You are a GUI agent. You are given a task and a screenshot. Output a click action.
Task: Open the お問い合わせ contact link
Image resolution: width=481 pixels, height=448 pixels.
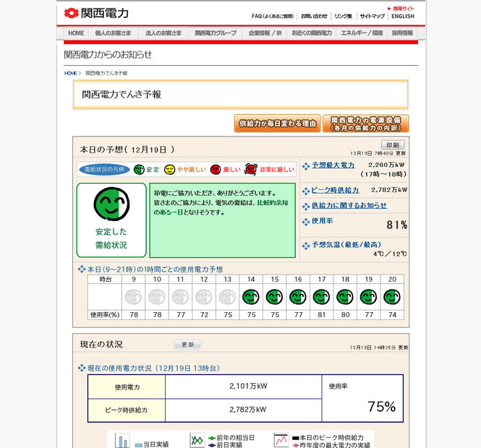(x=314, y=16)
